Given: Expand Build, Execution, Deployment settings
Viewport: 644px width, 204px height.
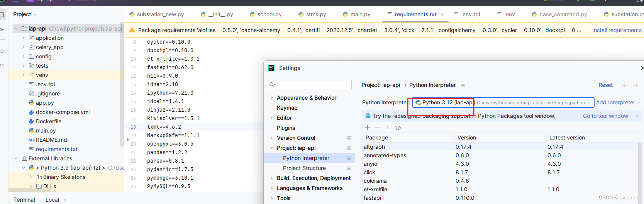Looking at the screenshot, I should click(x=272, y=178).
